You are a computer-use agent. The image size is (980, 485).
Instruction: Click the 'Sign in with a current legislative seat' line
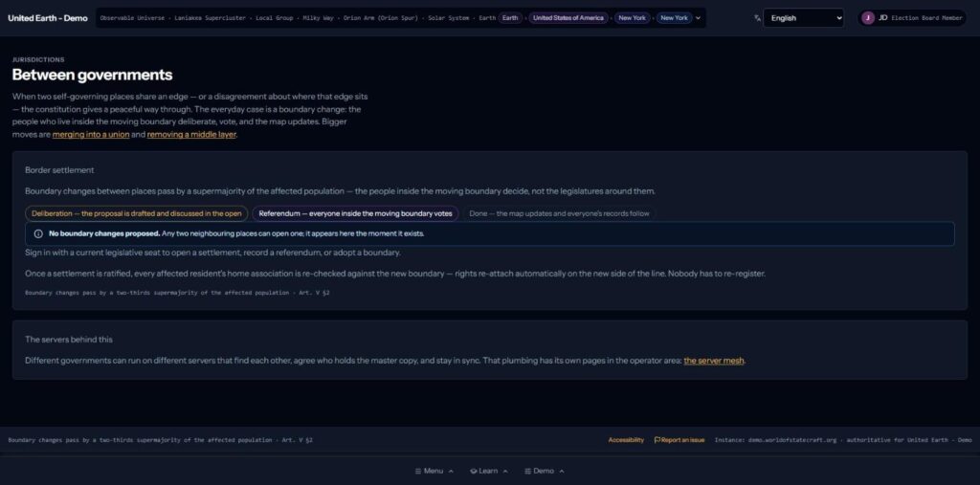pos(212,254)
